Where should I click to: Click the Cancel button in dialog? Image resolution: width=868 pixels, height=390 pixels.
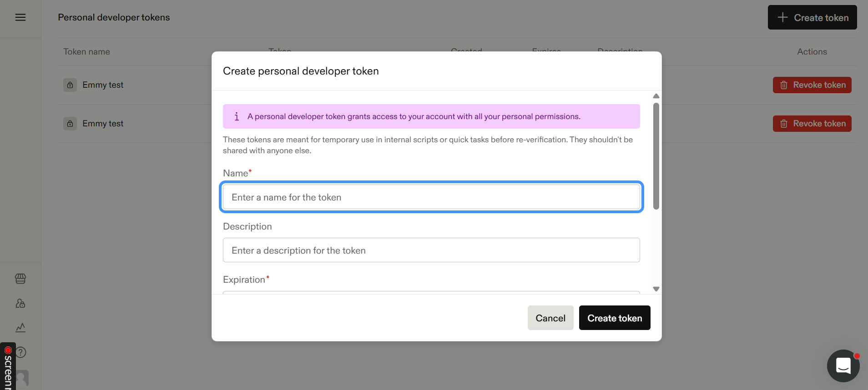(550, 318)
